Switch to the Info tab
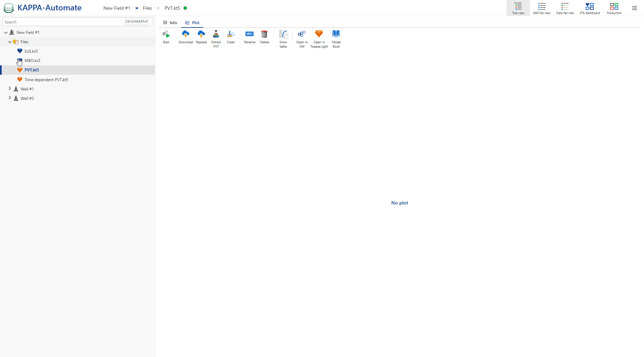 170,23
